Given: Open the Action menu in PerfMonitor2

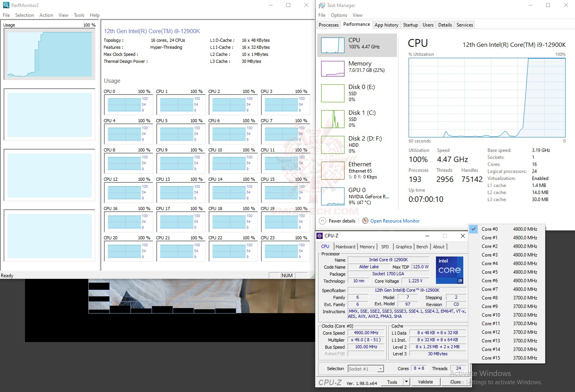Looking at the screenshot, I should point(46,15).
